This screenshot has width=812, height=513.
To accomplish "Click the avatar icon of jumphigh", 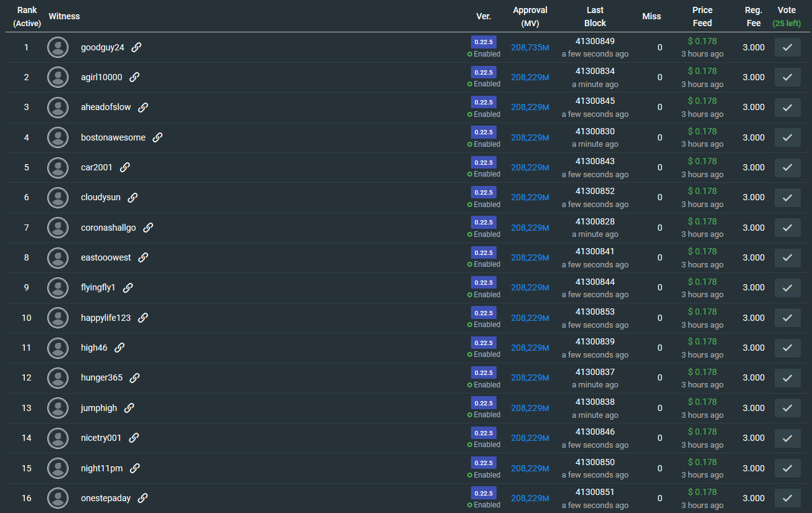I will click(58, 408).
